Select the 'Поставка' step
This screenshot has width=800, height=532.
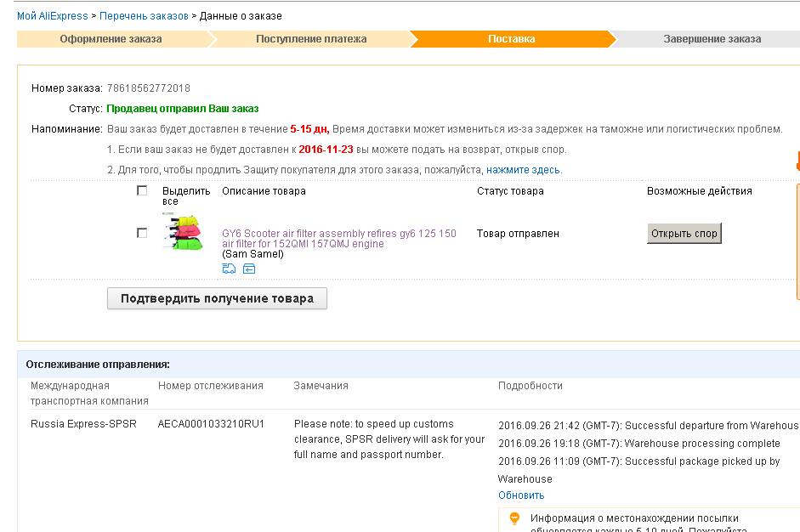click(511, 39)
